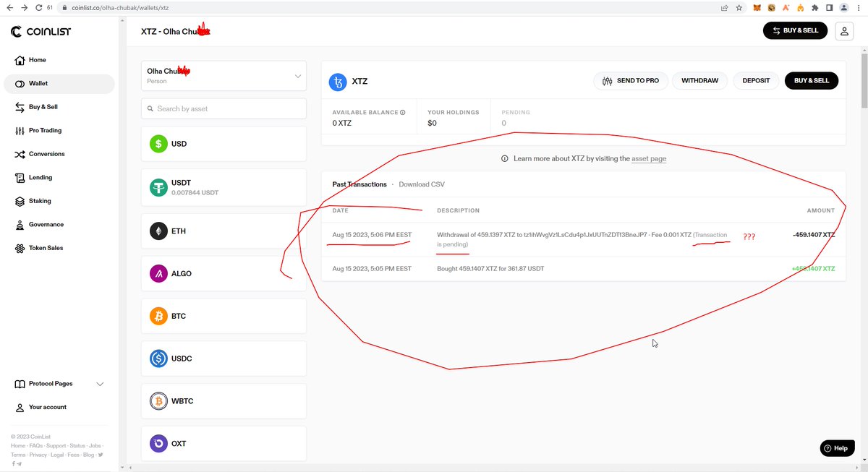Click the MetaMask fox extension icon
This screenshot has width=868, height=472.
tap(757, 8)
